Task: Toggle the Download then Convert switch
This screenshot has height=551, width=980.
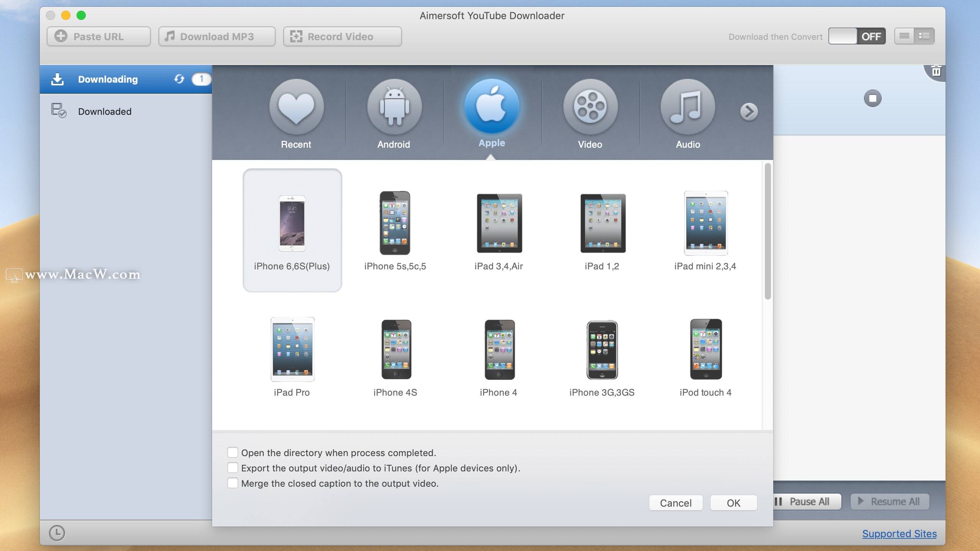Action: click(x=857, y=36)
